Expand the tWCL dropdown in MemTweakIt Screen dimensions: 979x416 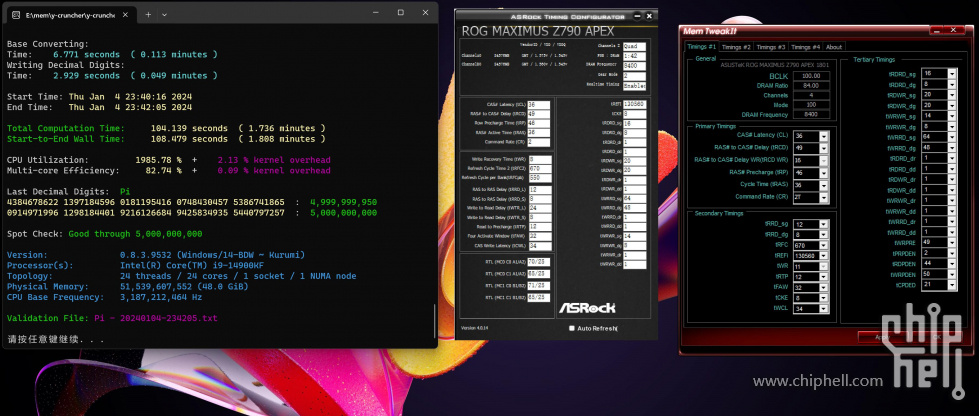pos(824,309)
